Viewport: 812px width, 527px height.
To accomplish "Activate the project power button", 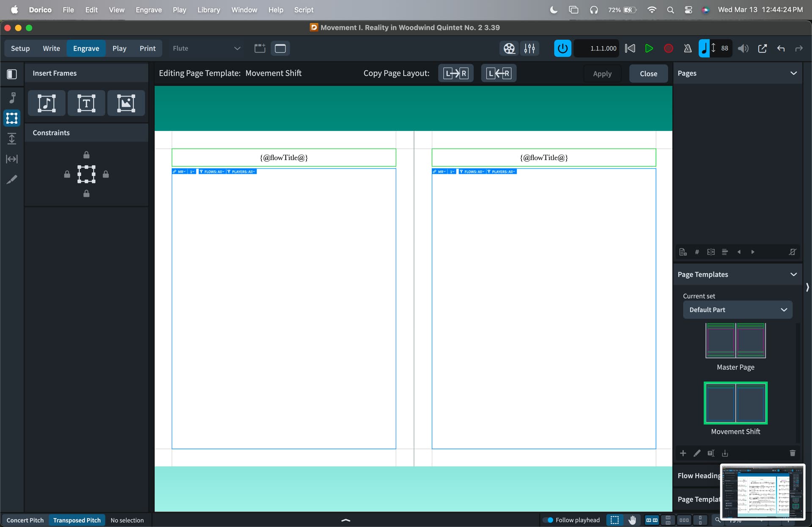I will click(x=562, y=48).
